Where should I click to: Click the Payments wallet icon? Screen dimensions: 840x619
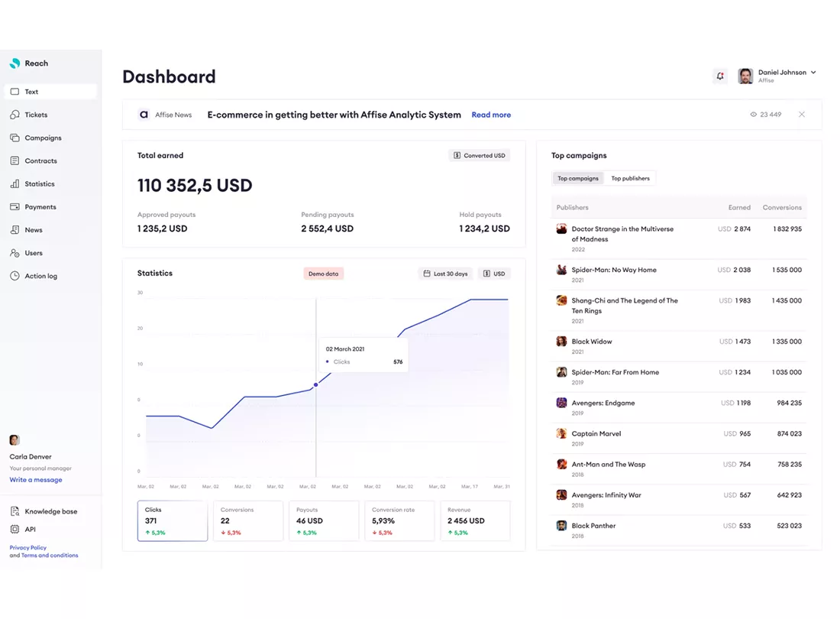click(x=15, y=207)
